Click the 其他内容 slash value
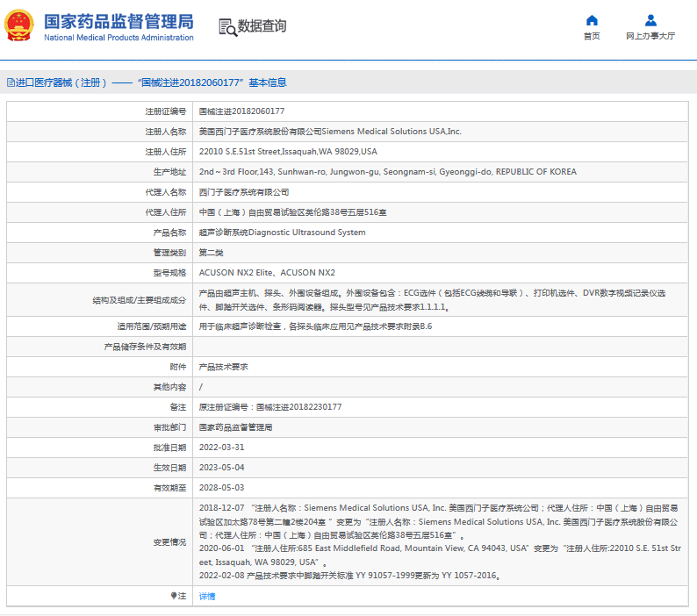697x616 pixels. (x=201, y=387)
